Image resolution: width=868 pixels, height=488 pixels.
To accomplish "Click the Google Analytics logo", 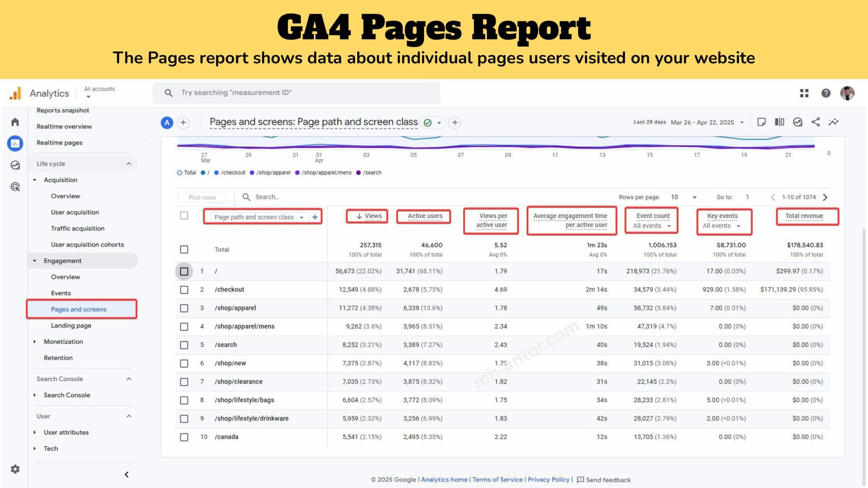I will click(x=15, y=93).
